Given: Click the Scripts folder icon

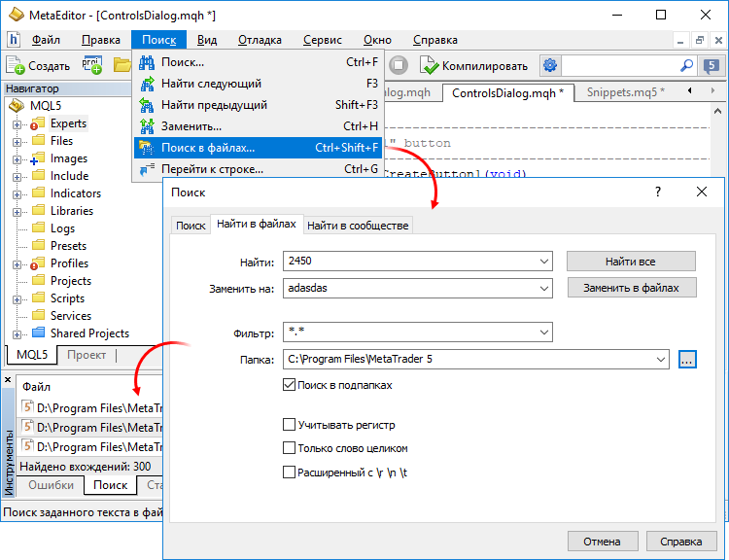Looking at the screenshot, I should (x=39, y=297).
